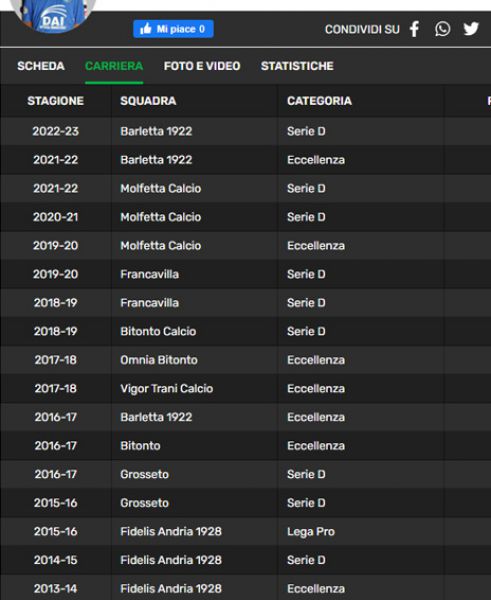Screen dimensions: 491x600
Task: Click Francavilla in the 2018-19 row
Action: point(149,303)
